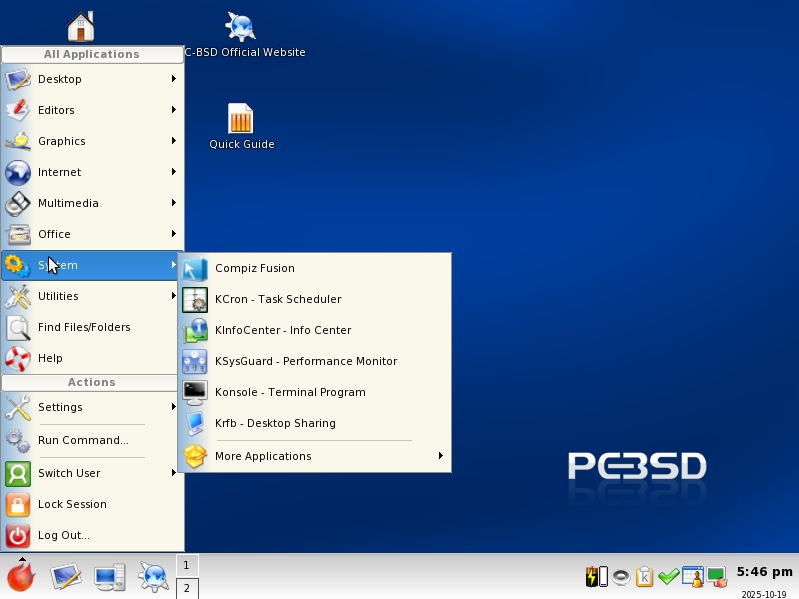Screen dimensions: 799x599
Task: Click the Multimedia category icon
Action: (18, 203)
